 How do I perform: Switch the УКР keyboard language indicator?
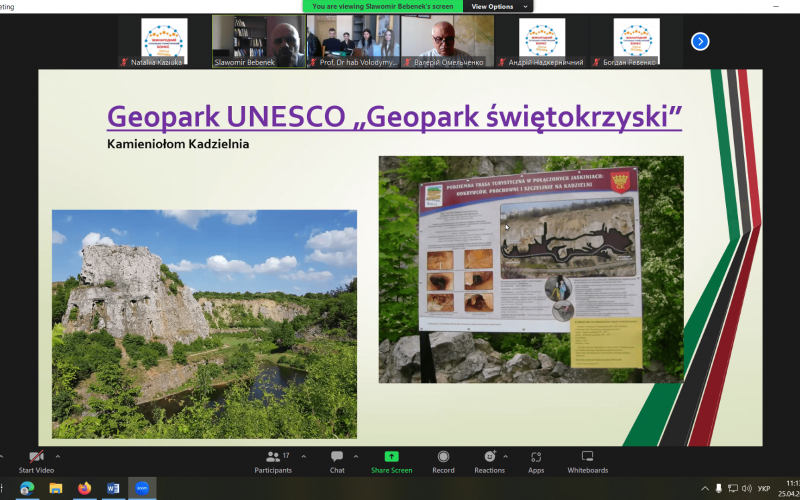(764, 489)
